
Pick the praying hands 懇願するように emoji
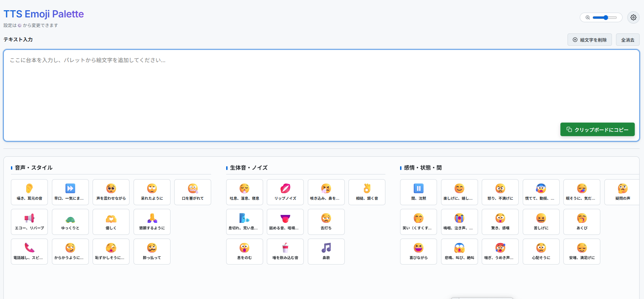tap(152, 222)
